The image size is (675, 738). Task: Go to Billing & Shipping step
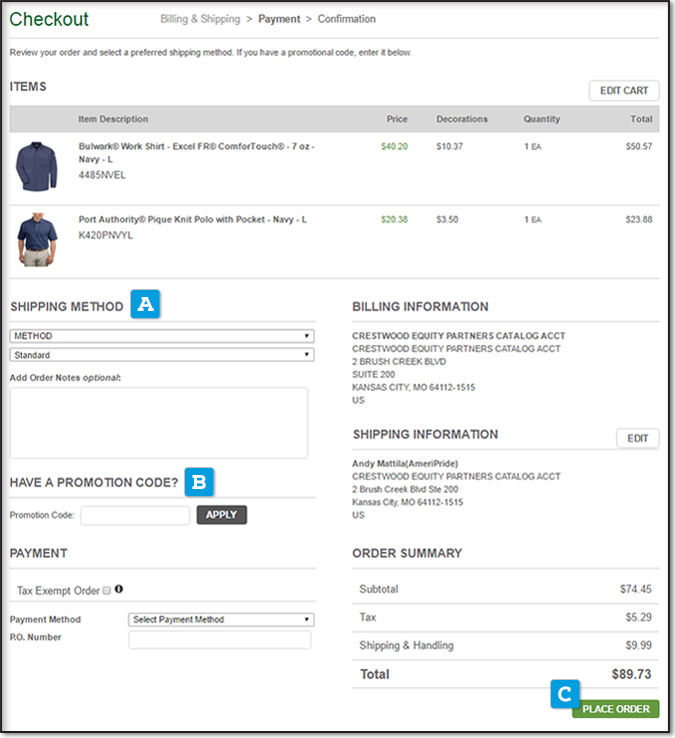200,19
